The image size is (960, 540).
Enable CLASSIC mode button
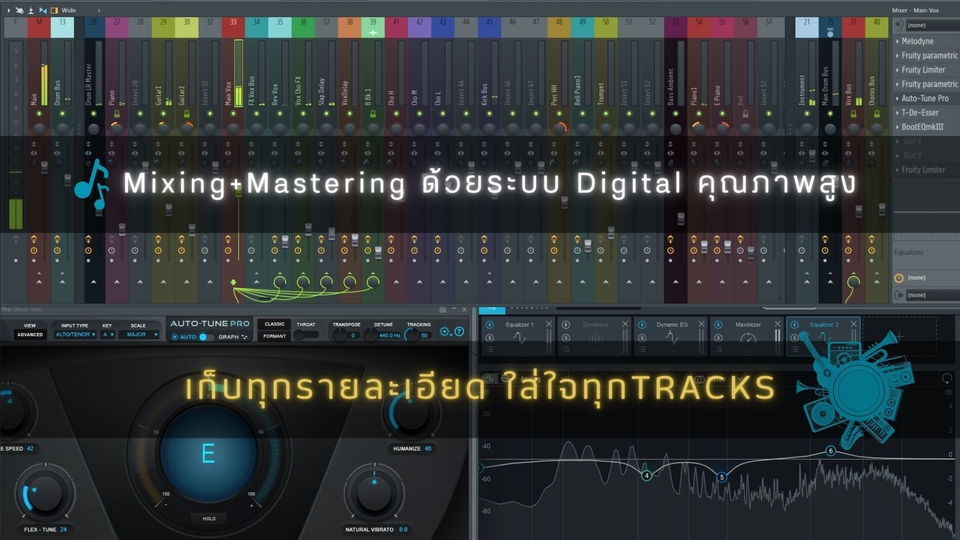(x=274, y=324)
